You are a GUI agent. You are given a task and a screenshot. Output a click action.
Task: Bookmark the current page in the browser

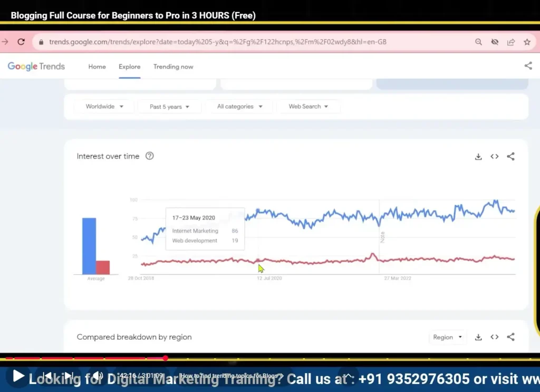527,41
